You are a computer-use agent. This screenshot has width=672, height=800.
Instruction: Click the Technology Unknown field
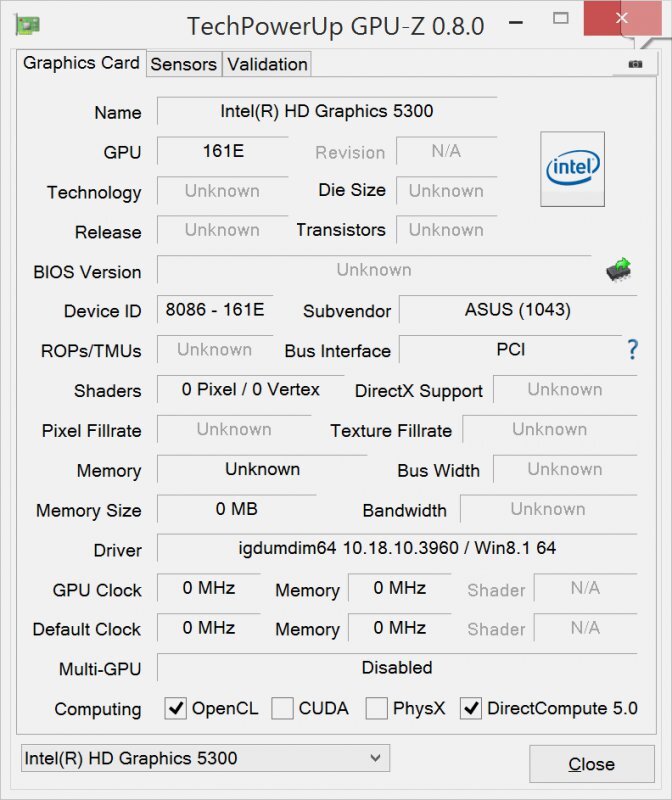click(222, 191)
